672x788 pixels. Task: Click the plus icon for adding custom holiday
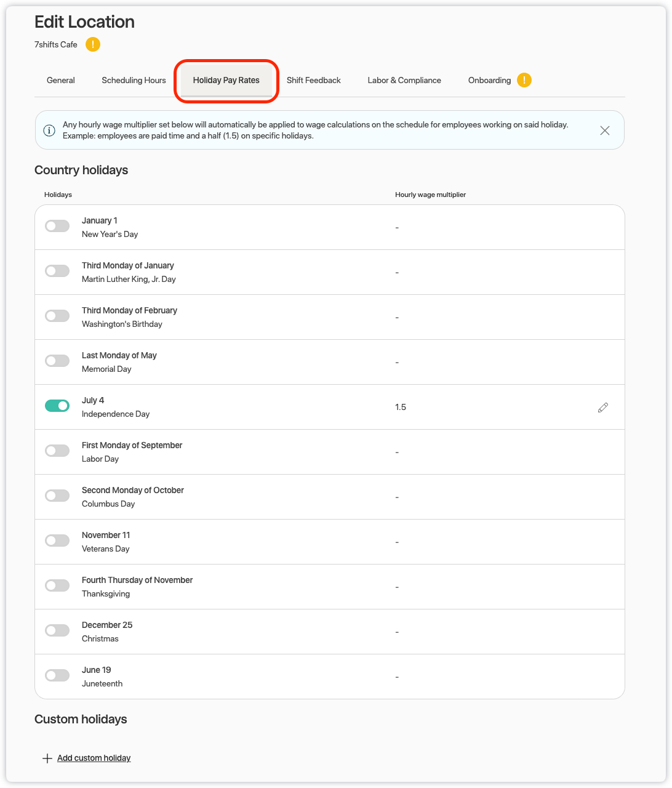coord(47,758)
